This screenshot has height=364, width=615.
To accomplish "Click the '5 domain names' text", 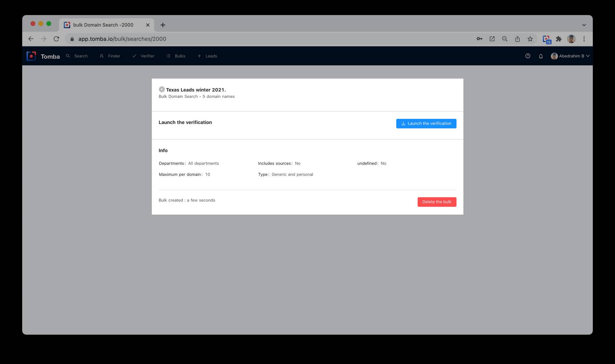I will click(x=219, y=97).
